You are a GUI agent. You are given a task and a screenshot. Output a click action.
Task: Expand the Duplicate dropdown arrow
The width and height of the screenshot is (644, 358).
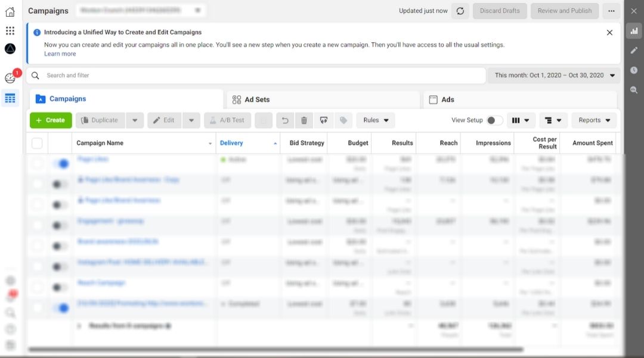135,120
